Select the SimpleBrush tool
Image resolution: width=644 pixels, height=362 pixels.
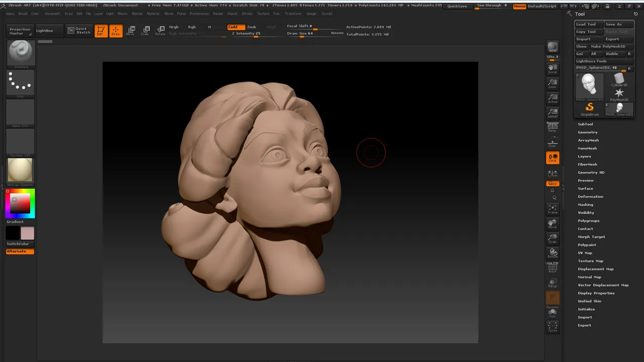(x=590, y=109)
